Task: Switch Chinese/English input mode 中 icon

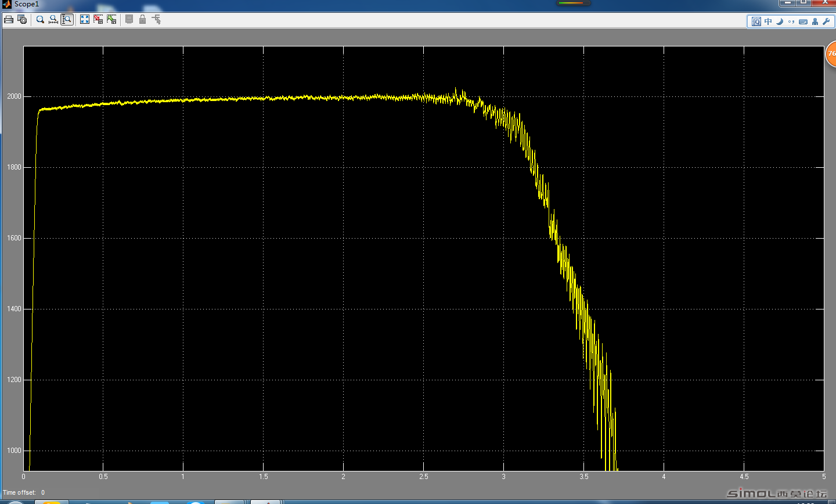Action: click(768, 21)
